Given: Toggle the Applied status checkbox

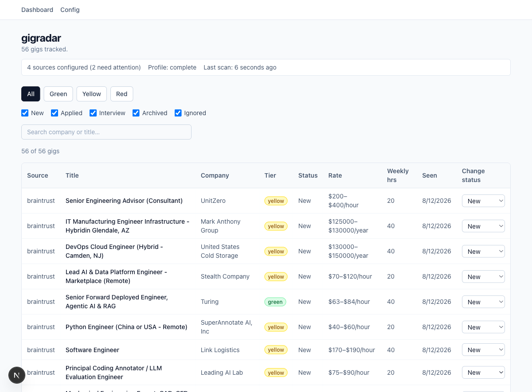Looking at the screenshot, I should point(55,113).
